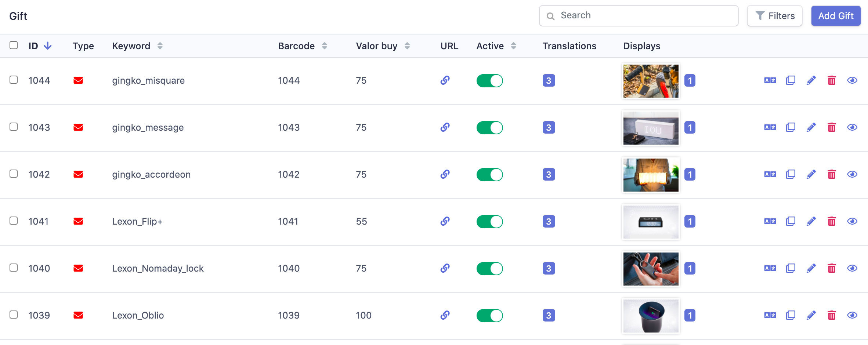The width and height of the screenshot is (868, 345).
Task: Delete the gingko_message gift
Action: [832, 127]
